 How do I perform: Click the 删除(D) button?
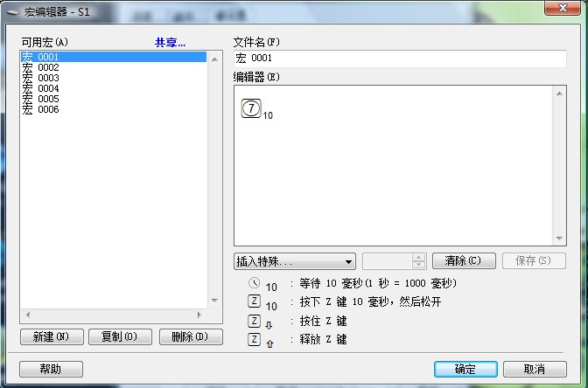point(191,336)
